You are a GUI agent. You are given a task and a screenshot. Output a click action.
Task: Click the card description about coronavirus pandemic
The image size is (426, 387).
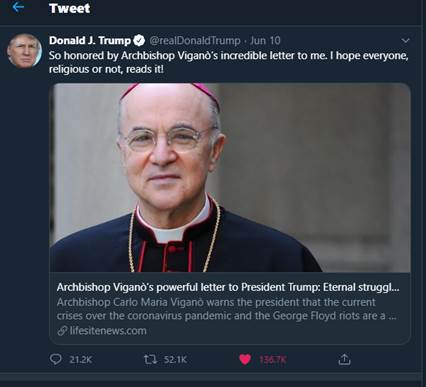(226, 309)
